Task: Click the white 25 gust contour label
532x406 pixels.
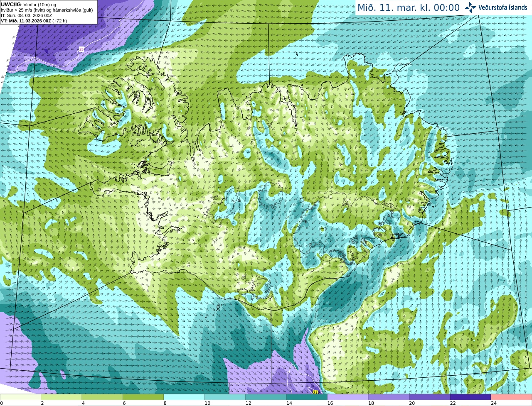Action: coord(81,49)
